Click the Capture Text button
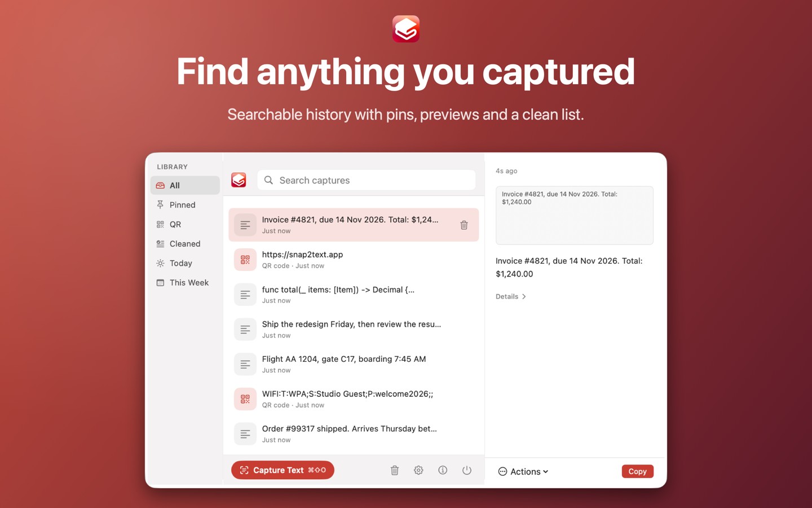Image resolution: width=812 pixels, height=508 pixels. [x=283, y=470]
